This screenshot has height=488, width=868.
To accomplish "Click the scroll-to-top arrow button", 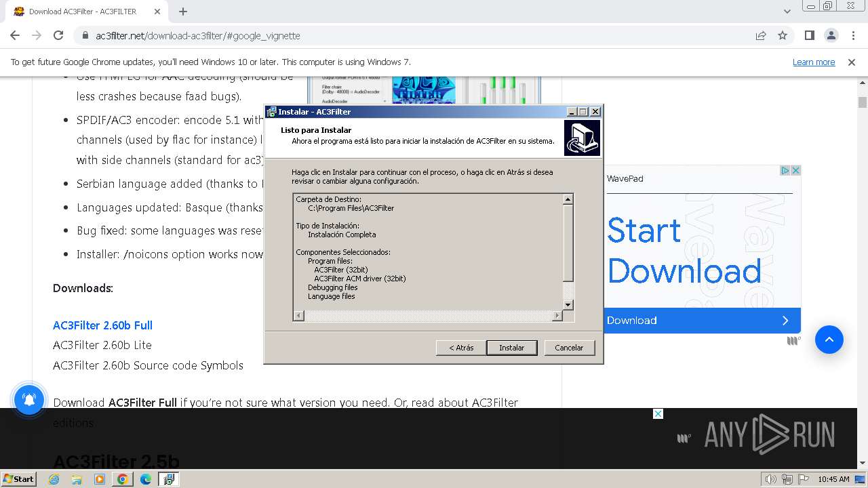I will click(829, 340).
